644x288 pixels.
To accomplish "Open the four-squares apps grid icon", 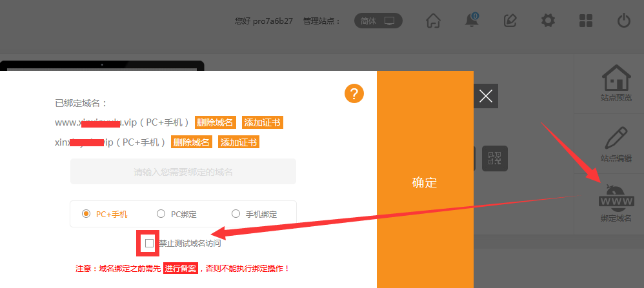I will point(586,21).
